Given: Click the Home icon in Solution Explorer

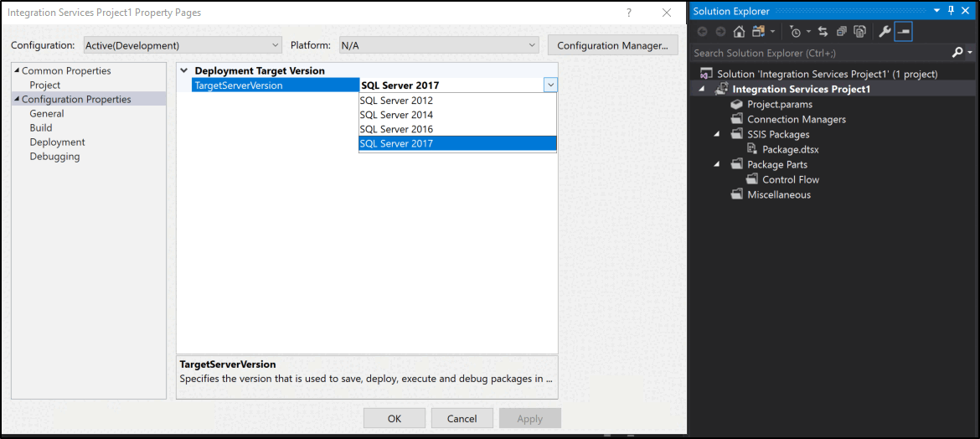Looking at the screenshot, I should (740, 31).
